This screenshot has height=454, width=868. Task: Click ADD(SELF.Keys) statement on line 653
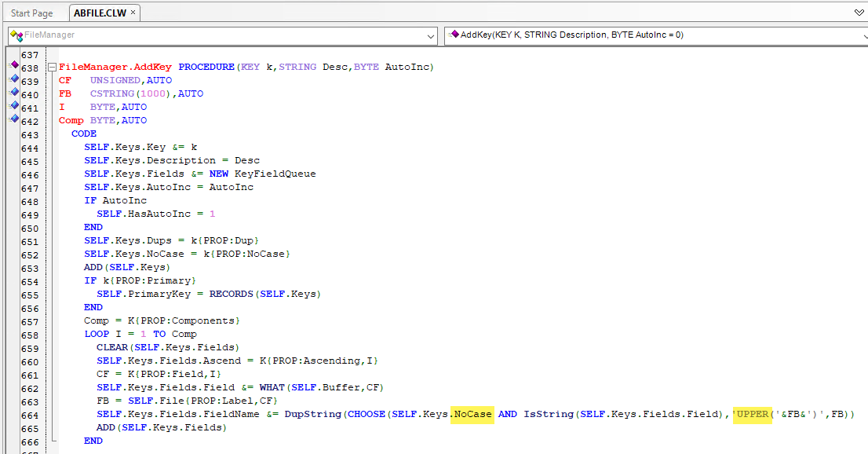(x=116, y=267)
